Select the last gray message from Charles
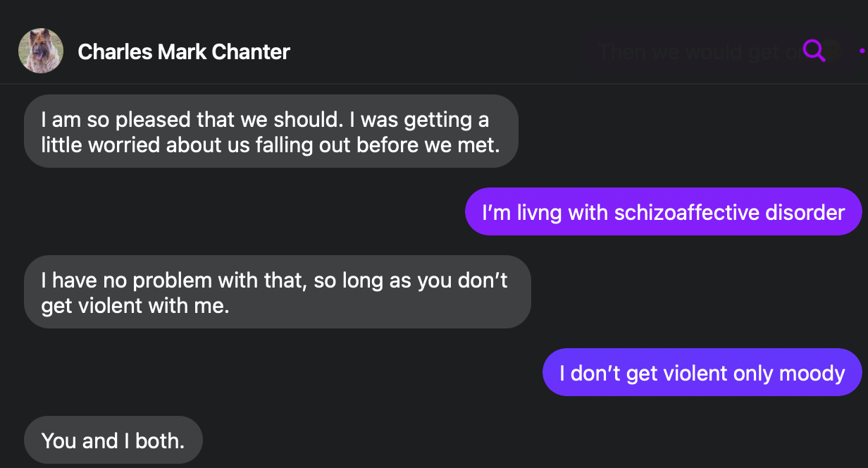The height and width of the screenshot is (468, 868). [x=113, y=439]
